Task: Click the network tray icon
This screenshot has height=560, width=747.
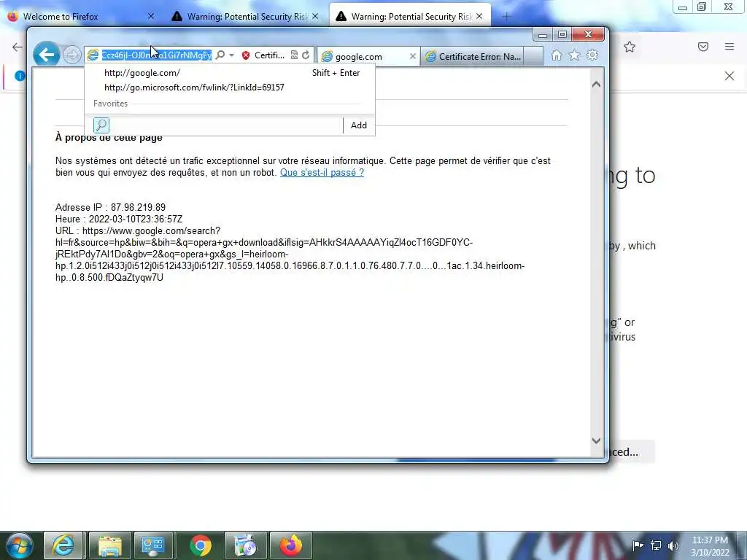Action: (656, 545)
